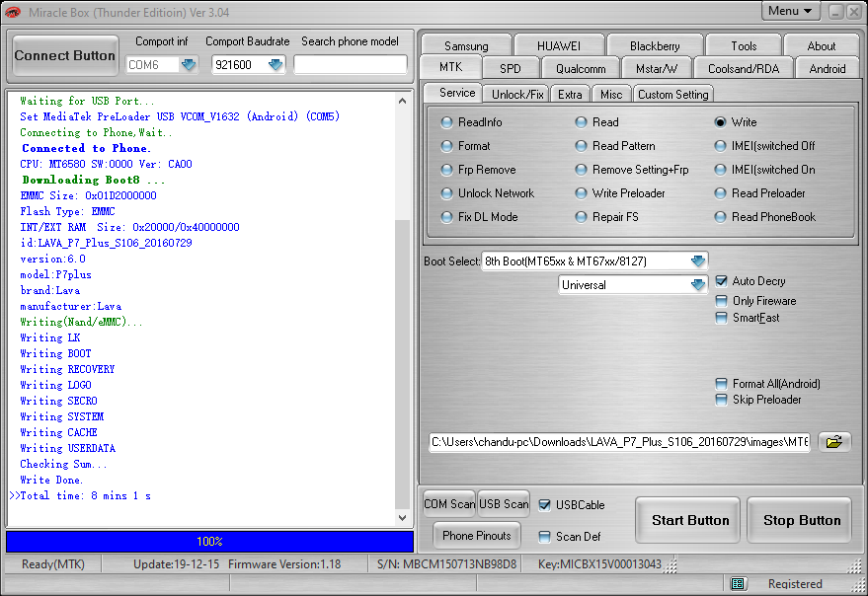Click the log panel scrollbar thumb
868x596 pixels.
point(403,364)
